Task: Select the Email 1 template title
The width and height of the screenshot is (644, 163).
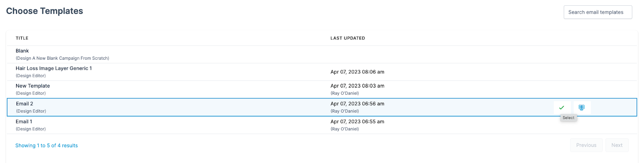Action: click(24, 121)
